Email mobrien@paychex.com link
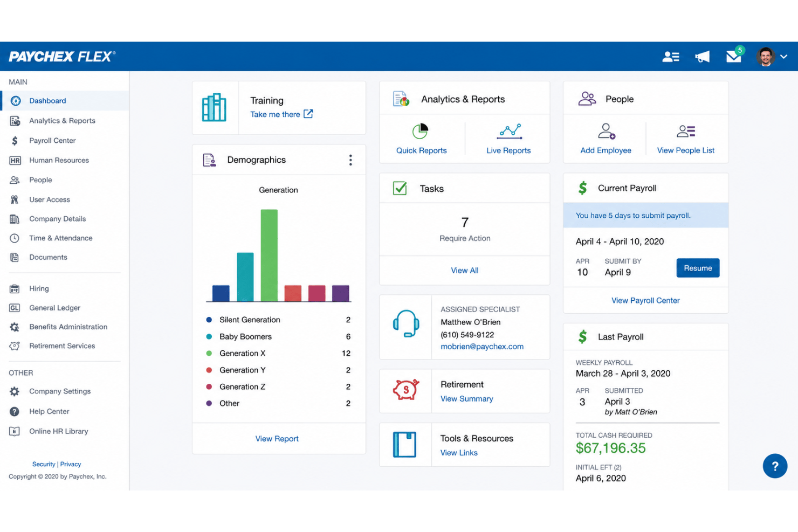 click(x=482, y=347)
